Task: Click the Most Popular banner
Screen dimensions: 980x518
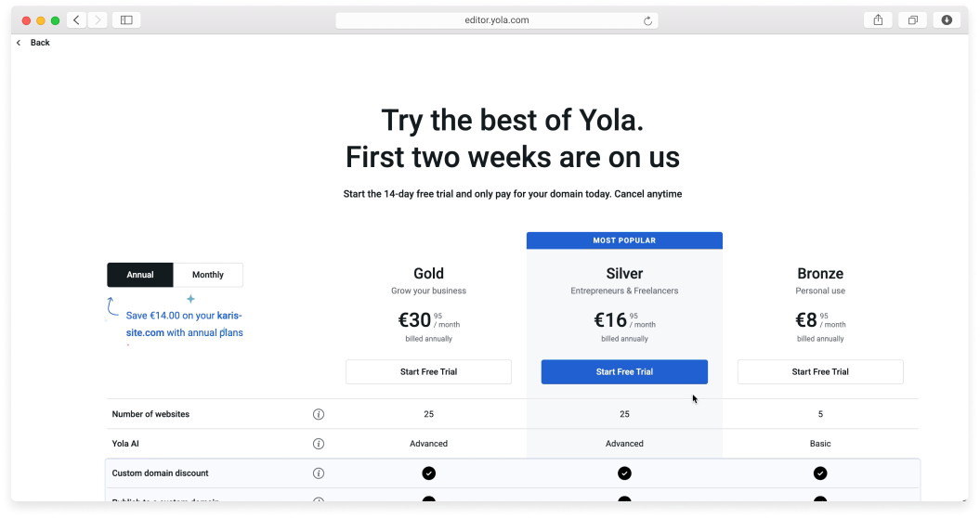Action: [624, 240]
